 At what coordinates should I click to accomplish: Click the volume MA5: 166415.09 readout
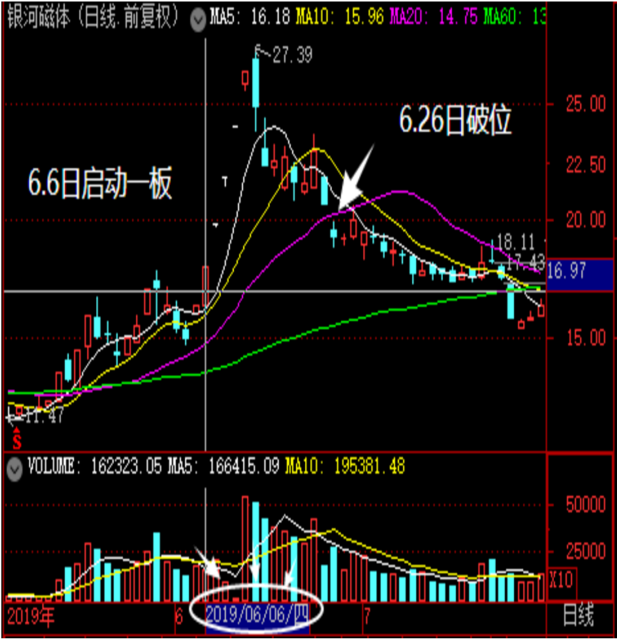223,466
